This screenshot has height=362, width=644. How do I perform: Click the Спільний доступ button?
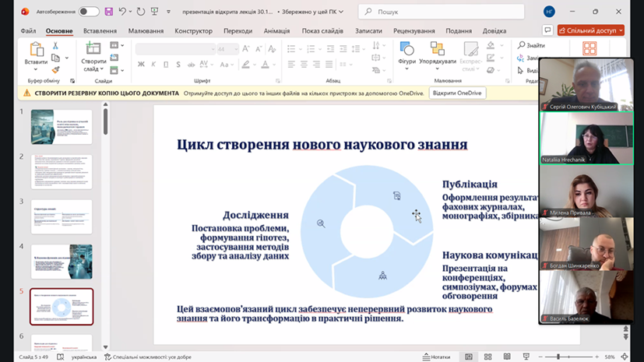(x=590, y=30)
